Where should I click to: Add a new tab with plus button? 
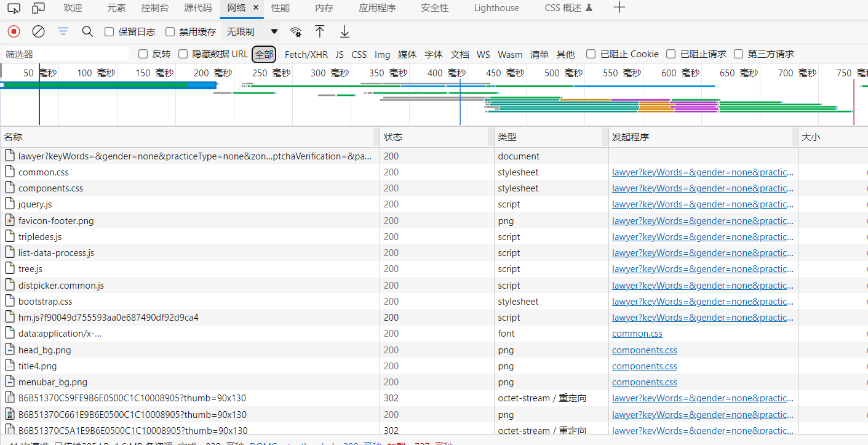tap(619, 8)
